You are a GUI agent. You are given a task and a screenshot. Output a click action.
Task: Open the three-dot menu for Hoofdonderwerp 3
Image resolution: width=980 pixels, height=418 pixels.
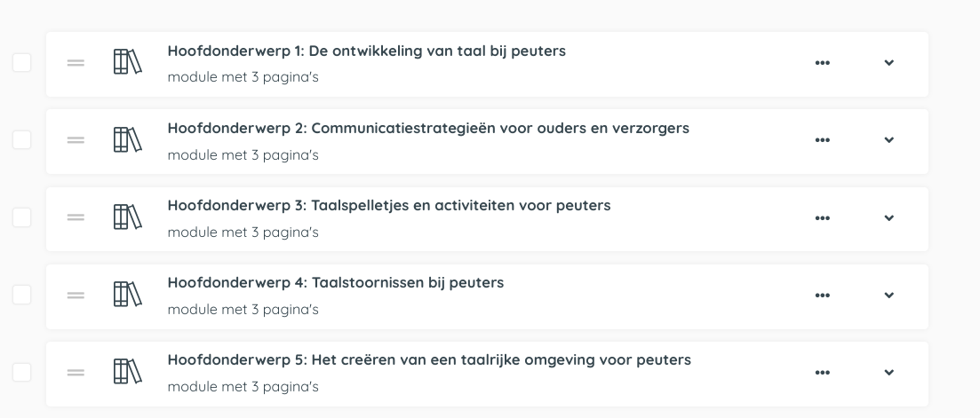point(822,218)
